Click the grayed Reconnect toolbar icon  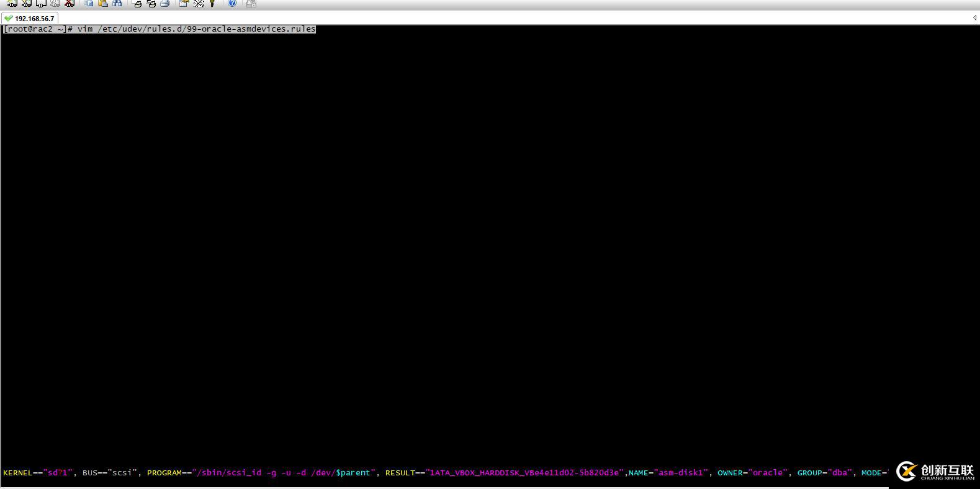[x=55, y=3]
